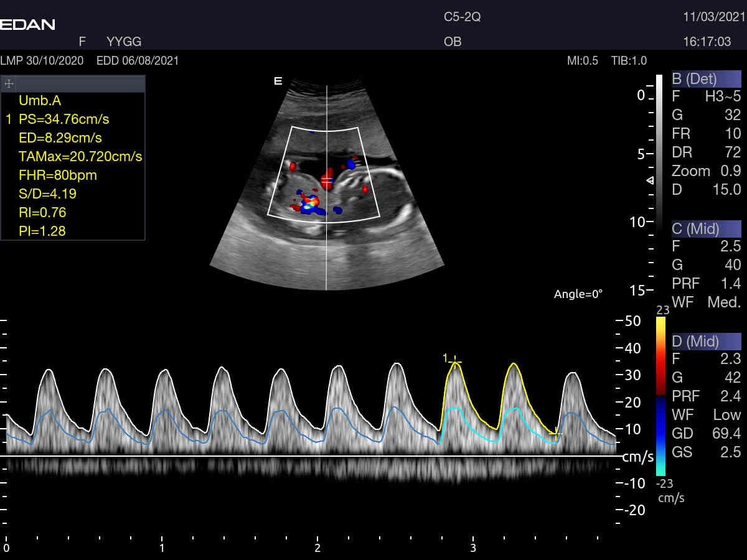This screenshot has width=747, height=560.
Task: Click the LMP 30/10/2020 date field
Action: [42, 61]
